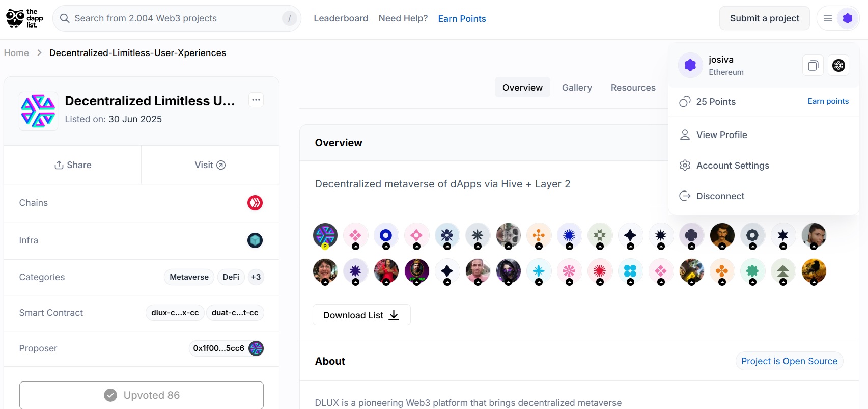Click the purple profile avatar in header
The height and width of the screenshot is (409, 868).
pos(848,18)
